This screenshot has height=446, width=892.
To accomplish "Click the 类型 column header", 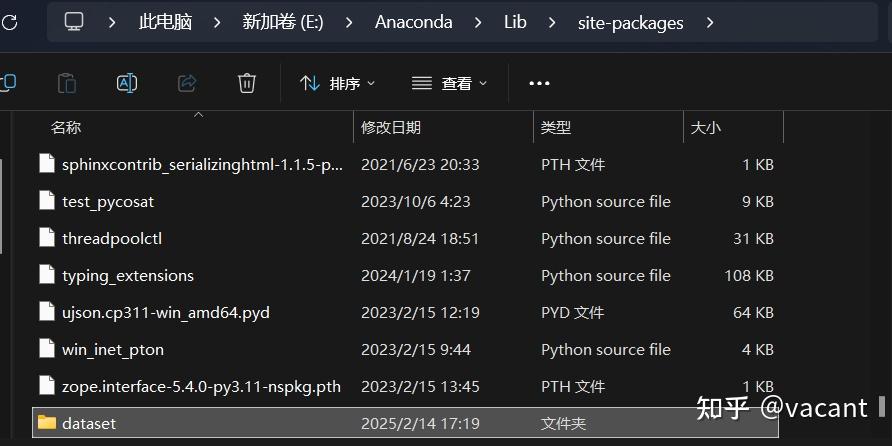I will coord(555,128).
